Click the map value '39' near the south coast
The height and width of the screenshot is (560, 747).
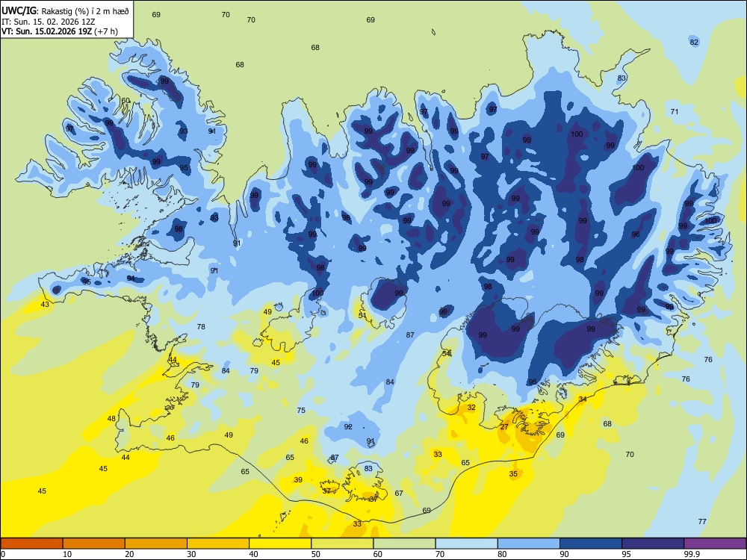click(x=298, y=480)
